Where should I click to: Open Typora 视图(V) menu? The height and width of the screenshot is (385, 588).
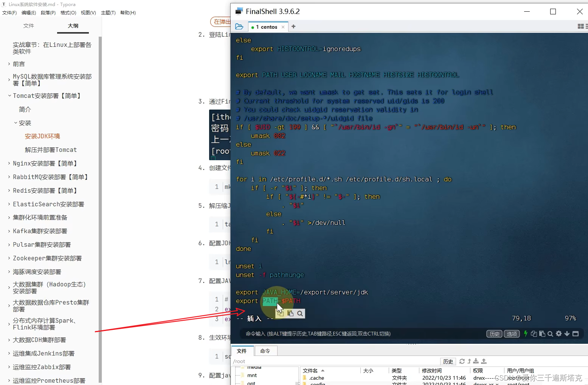[88, 13]
